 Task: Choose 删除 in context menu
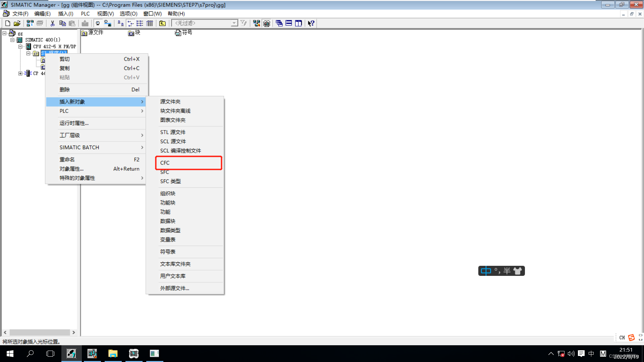coord(96,90)
